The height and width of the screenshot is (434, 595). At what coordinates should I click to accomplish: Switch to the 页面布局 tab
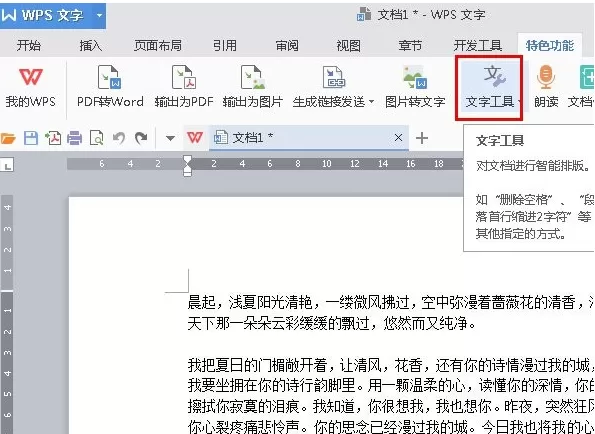(157, 46)
